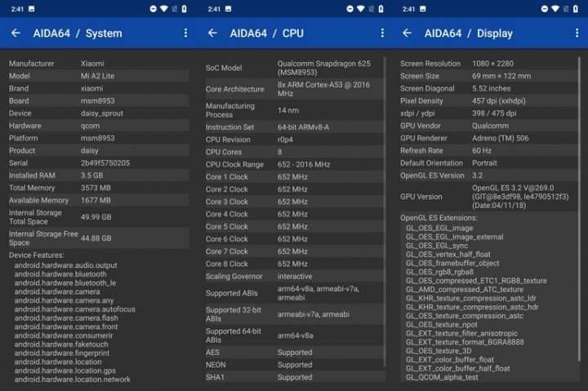Open three-dot overflow menu on CPU screen
Screen dimensions: 588x391
382,33
